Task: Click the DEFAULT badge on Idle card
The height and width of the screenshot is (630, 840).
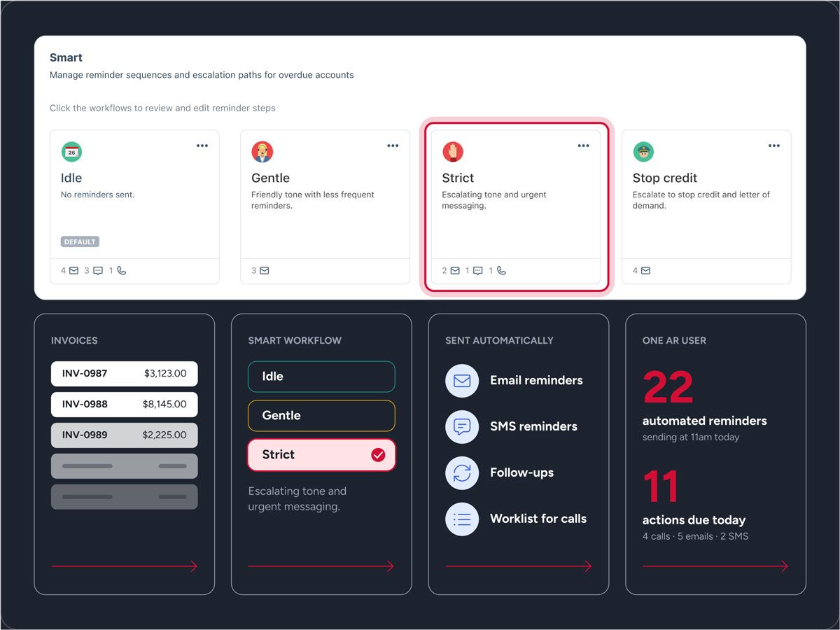Action: (80, 241)
